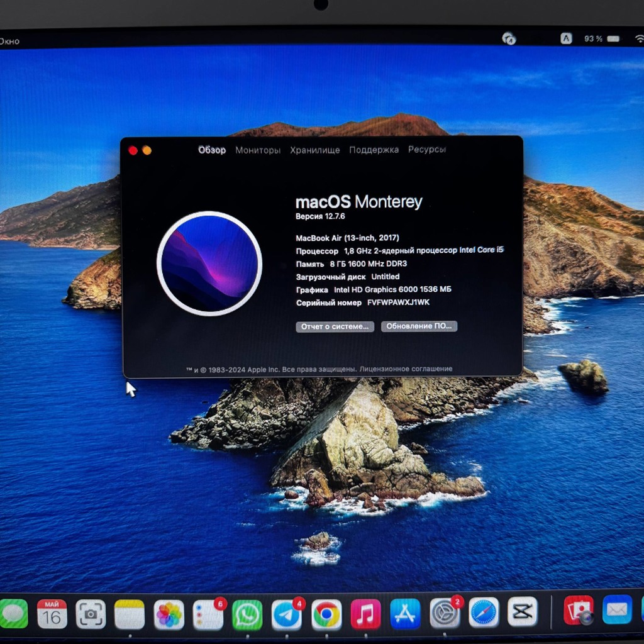Screen dimensions: 644x644
Task: Open CapCut from the Dock
Action: 523,612
